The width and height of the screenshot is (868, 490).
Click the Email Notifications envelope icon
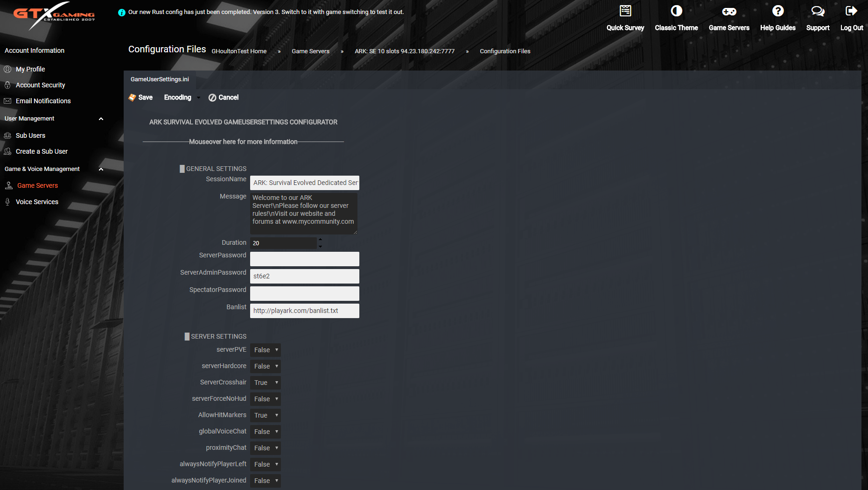pyautogui.click(x=7, y=101)
